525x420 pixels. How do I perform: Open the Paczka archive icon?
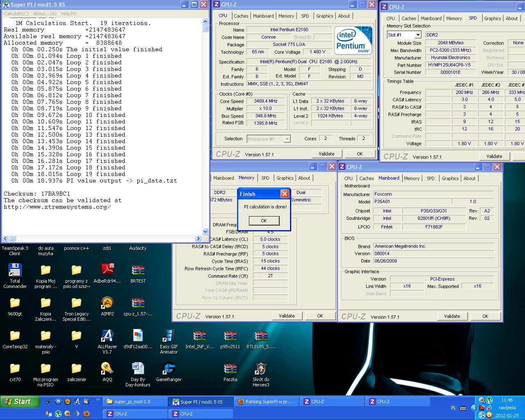coord(230,372)
